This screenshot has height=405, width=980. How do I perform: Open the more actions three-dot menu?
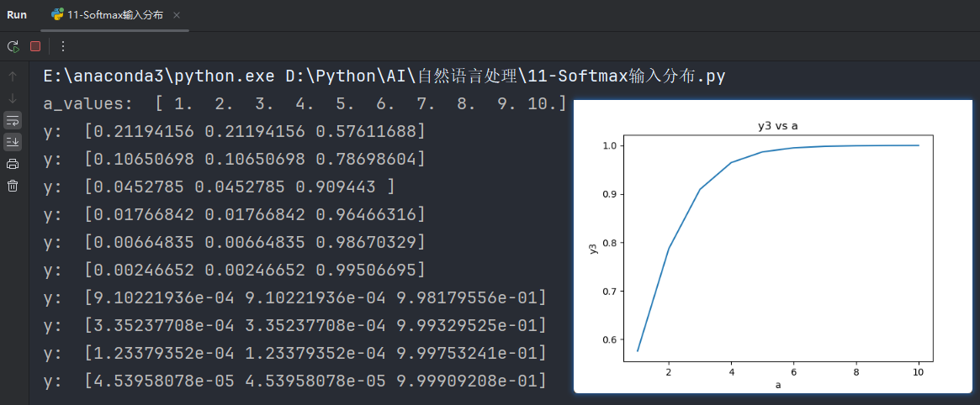click(x=62, y=46)
